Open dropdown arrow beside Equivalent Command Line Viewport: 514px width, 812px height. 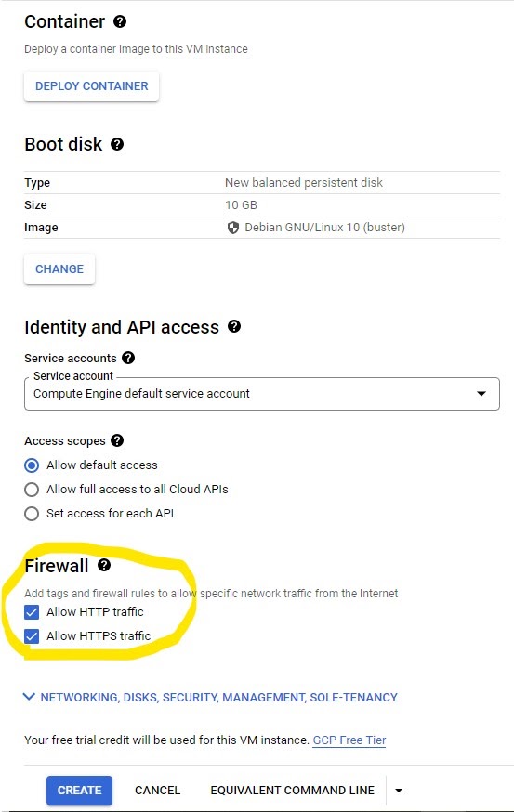point(399,791)
